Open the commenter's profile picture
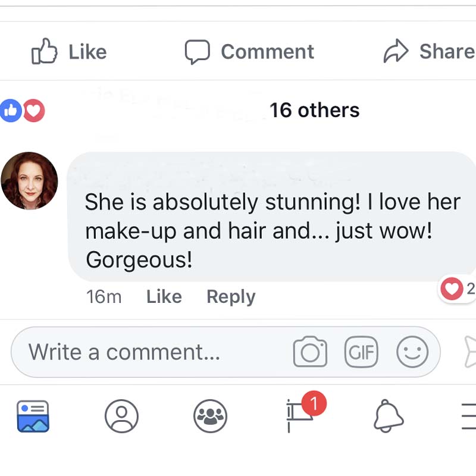The image size is (476, 476). [x=30, y=181]
